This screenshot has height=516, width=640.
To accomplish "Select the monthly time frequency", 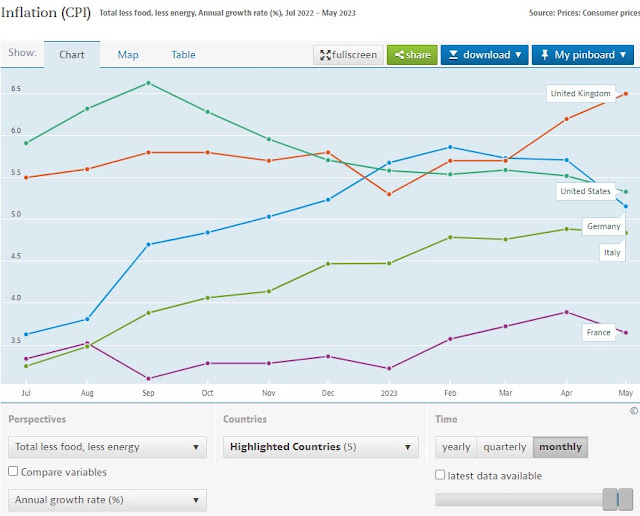I will pos(560,447).
